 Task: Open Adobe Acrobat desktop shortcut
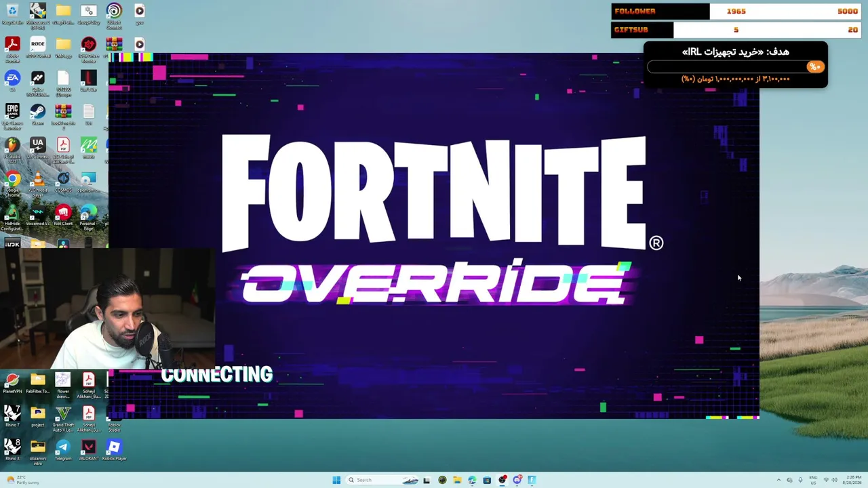click(x=12, y=49)
